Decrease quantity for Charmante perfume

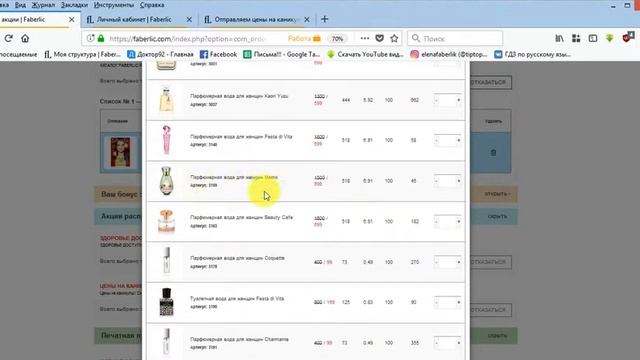coord(436,343)
